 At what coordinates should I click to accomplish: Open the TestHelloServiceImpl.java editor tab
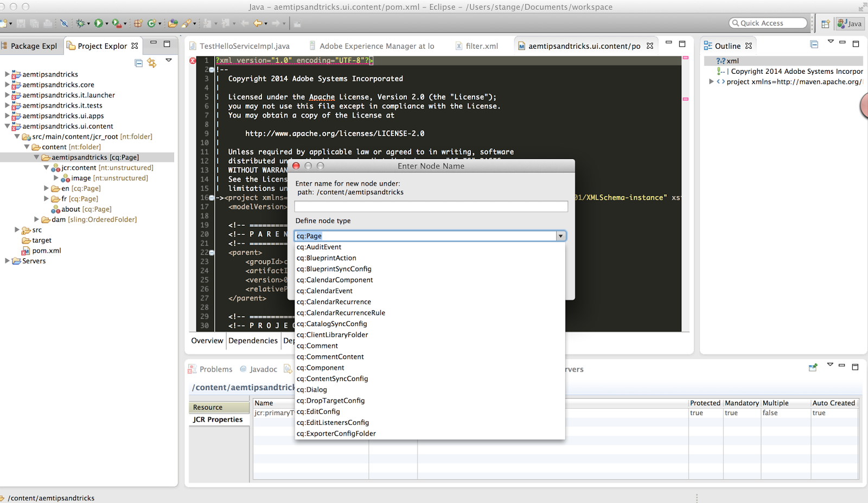point(240,46)
